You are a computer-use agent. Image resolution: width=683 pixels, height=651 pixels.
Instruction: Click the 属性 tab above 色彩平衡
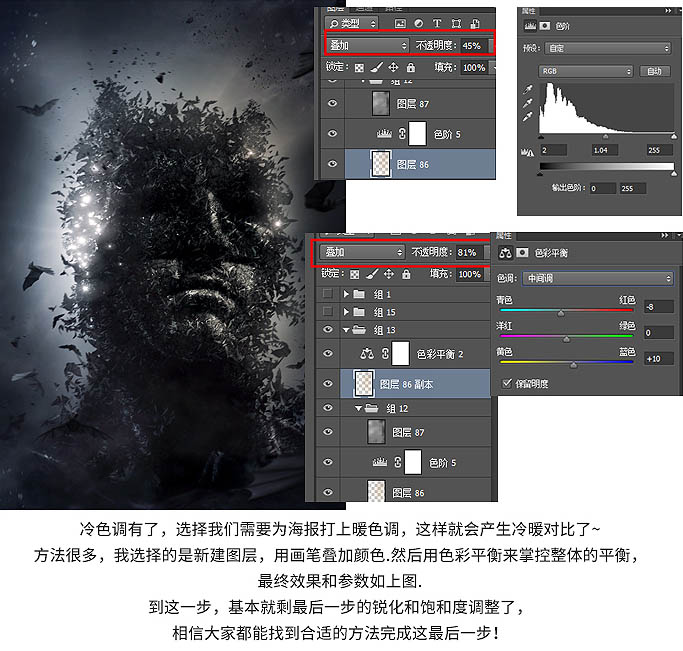pos(504,236)
